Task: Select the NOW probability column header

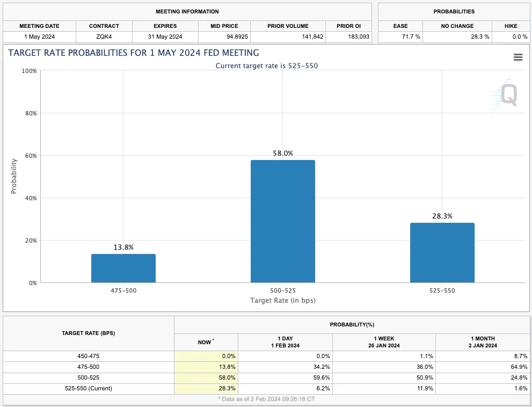Action: [206, 342]
